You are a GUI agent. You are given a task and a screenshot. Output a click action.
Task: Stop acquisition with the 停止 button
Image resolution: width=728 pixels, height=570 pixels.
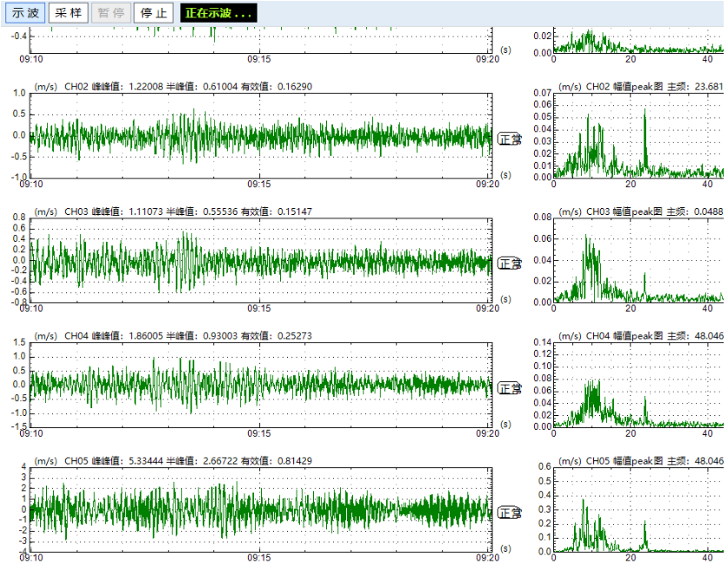coord(154,13)
